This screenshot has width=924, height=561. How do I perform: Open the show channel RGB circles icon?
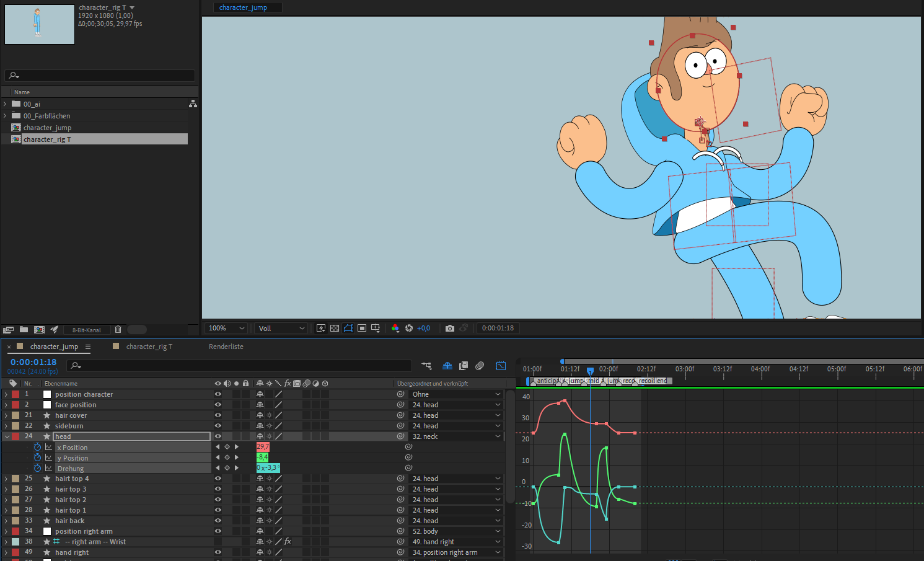click(x=395, y=329)
